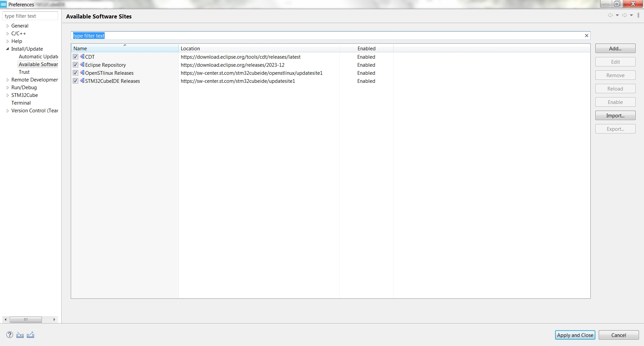The height and width of the screenshot is (346, 644).
Task: Open the back history dropdown arrow
Action: coord(617,15)
